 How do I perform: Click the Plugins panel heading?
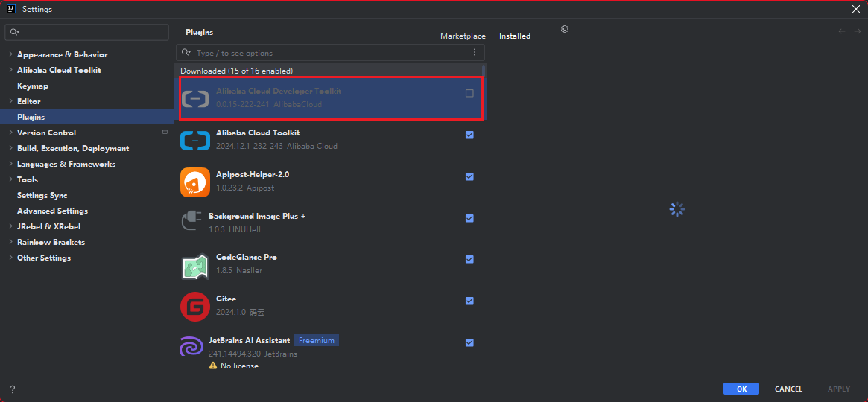tap(199, 32)
